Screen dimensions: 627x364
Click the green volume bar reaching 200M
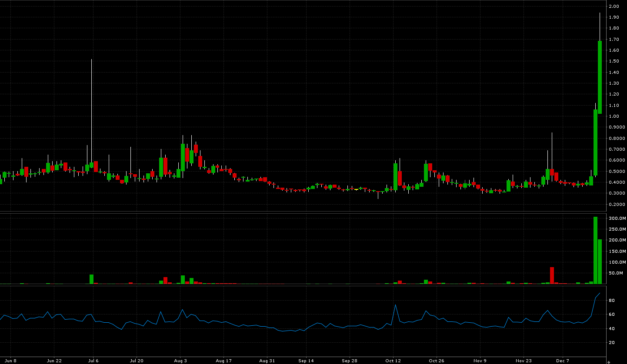click(x=600, y=262)
